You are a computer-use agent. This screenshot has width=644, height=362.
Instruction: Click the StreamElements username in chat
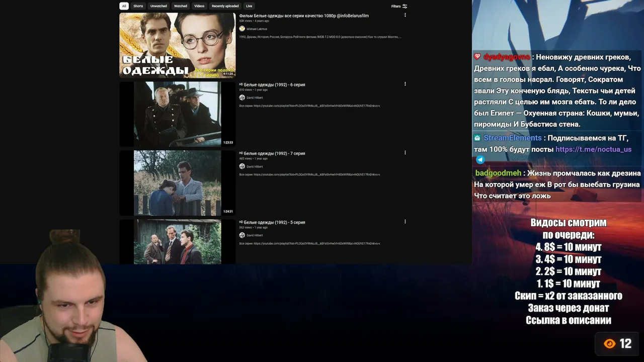[x=513, y=138]
